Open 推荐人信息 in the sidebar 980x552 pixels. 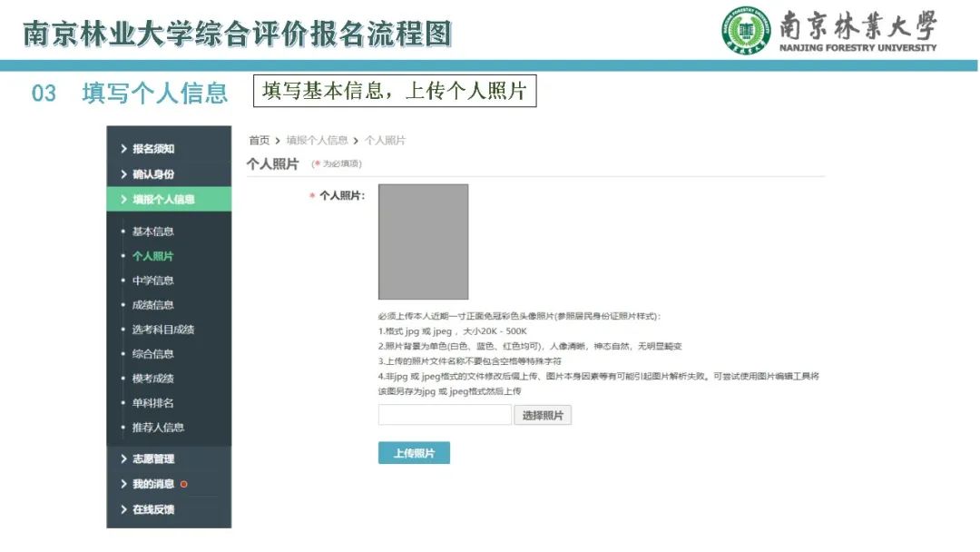(x=158, y=428)
